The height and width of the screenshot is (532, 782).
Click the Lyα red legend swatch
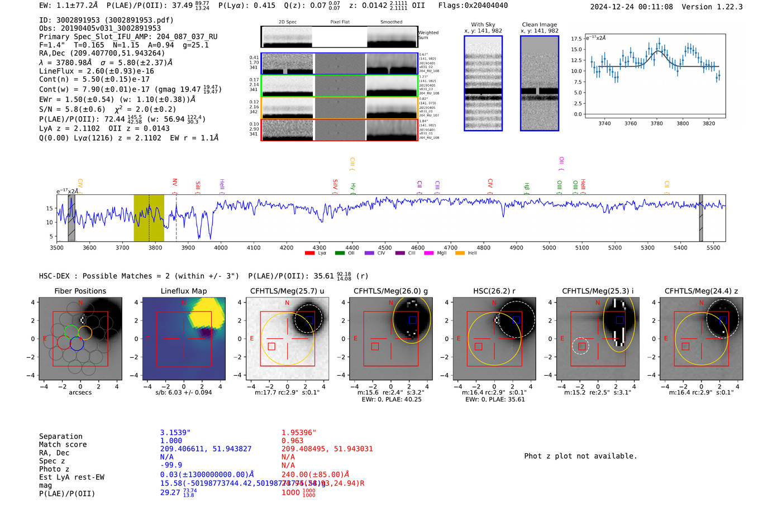[309, 253]
